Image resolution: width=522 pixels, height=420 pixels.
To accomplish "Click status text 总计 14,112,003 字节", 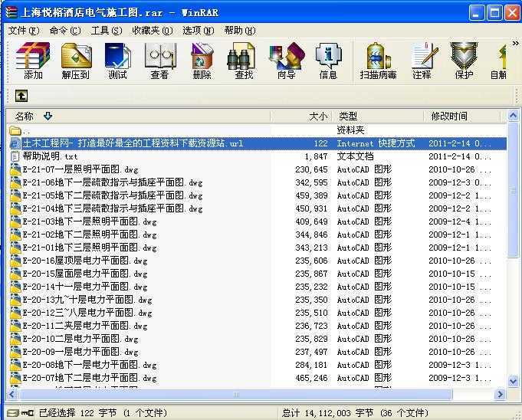I will pyautogui.click(x=327, y=413).
